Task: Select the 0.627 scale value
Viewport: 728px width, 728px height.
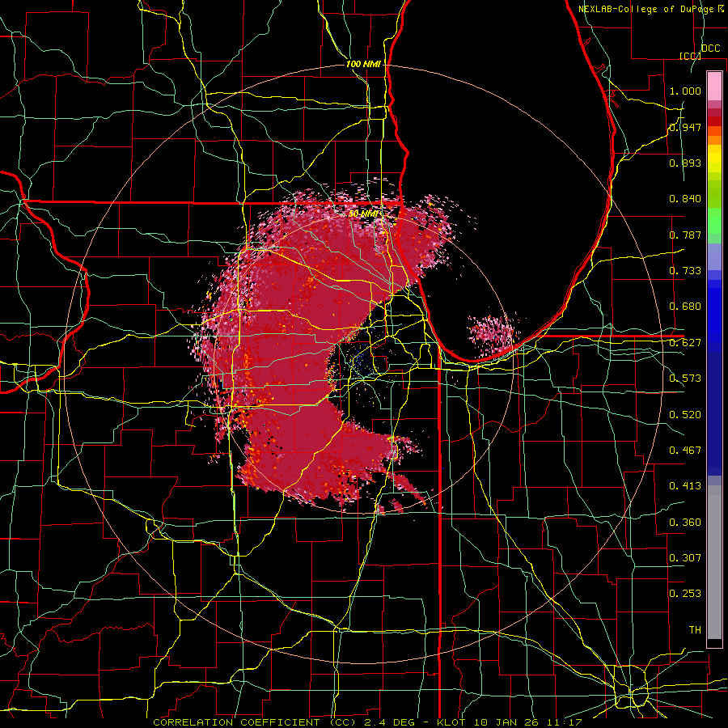Action: pos(685,343)
